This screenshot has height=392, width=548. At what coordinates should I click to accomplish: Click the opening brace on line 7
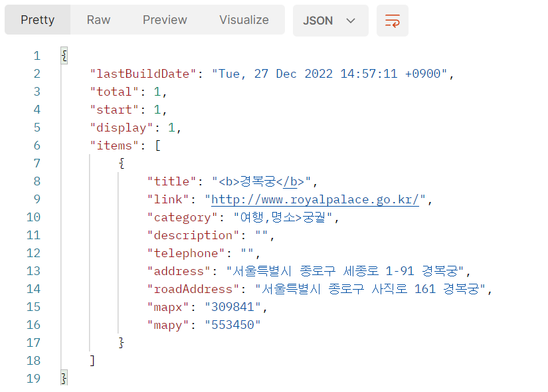[x=122, y=163]
